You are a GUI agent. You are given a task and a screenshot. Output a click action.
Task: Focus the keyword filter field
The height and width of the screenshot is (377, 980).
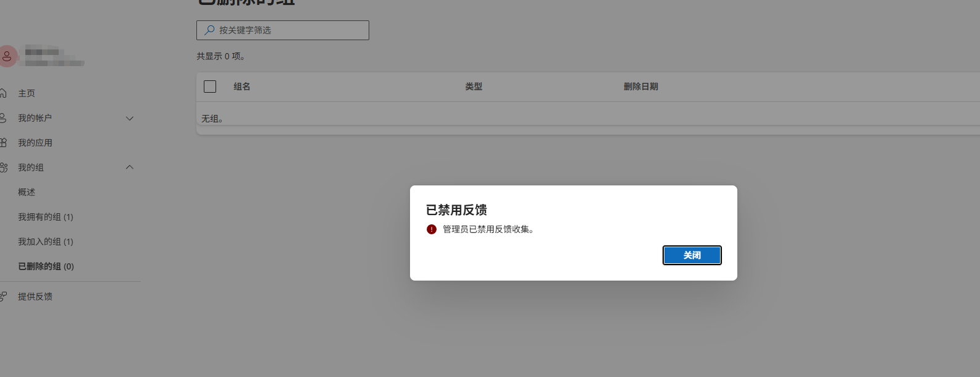click(283, 30)
